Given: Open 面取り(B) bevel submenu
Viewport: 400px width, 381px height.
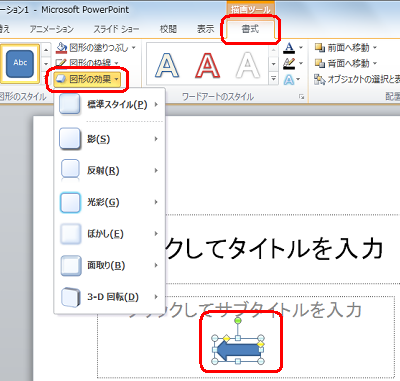Looking at the screenshot, I should [109, 265].
